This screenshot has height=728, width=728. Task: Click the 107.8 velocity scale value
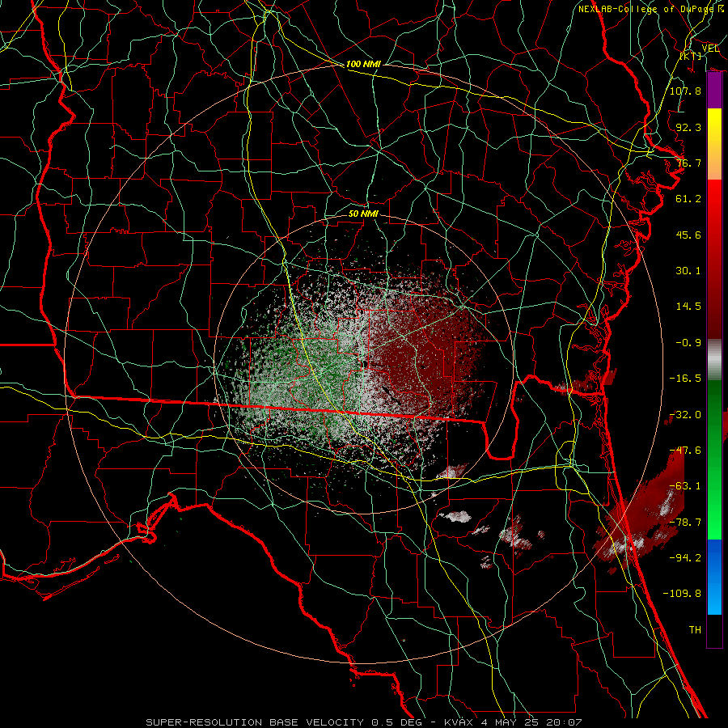point(685,91)
